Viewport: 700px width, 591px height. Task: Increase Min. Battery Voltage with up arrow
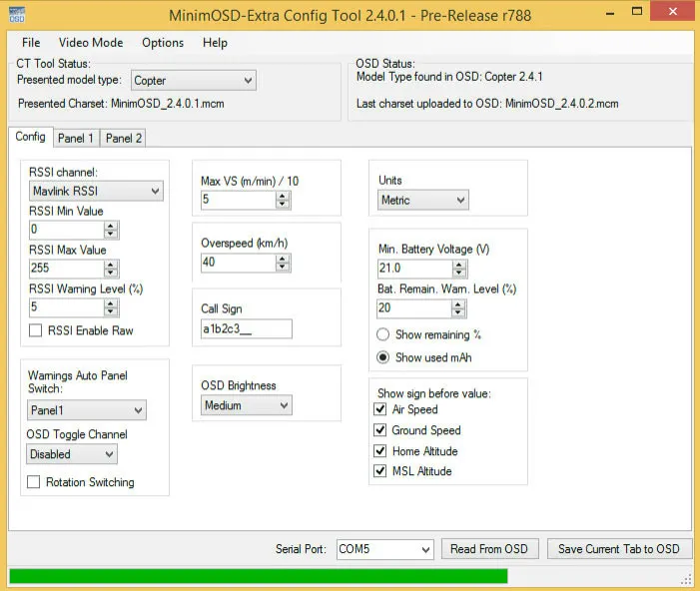pyautogui.click(x=458, y=264)
